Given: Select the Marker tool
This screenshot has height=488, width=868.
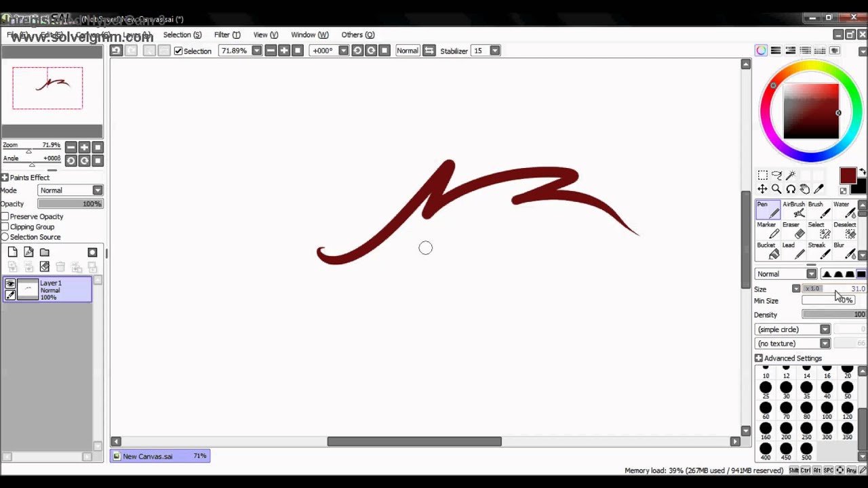Looking at the screenshot, I should (x=768, y=230).
